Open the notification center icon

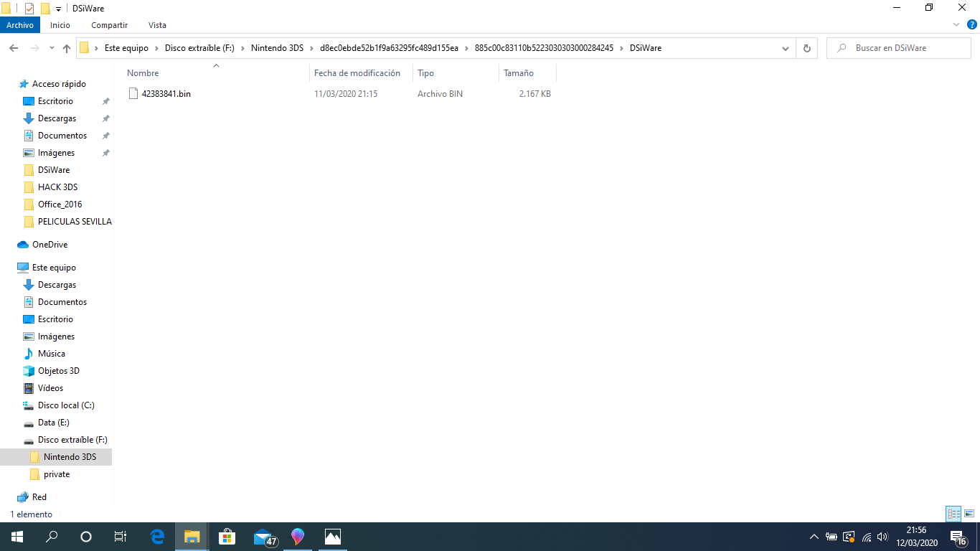[957, 537]
